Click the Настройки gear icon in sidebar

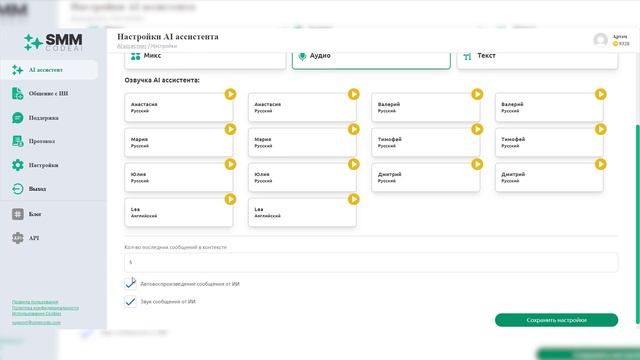point(17,165)
